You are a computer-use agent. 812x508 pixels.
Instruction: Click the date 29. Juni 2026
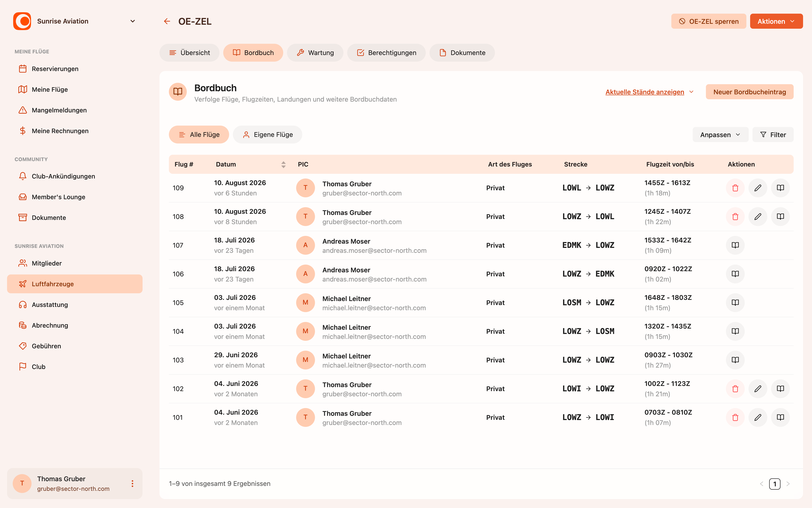click(236, 355)
